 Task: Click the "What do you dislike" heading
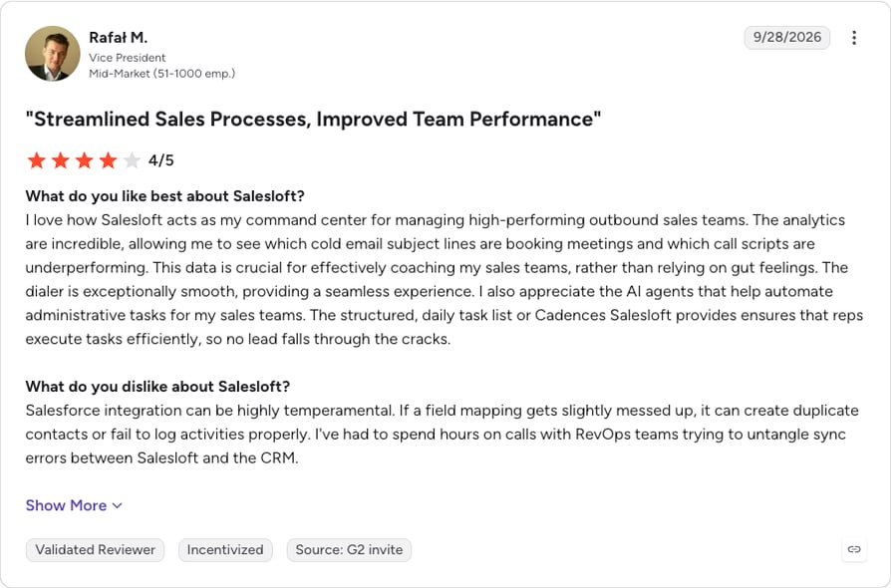[x=157, y=387]
